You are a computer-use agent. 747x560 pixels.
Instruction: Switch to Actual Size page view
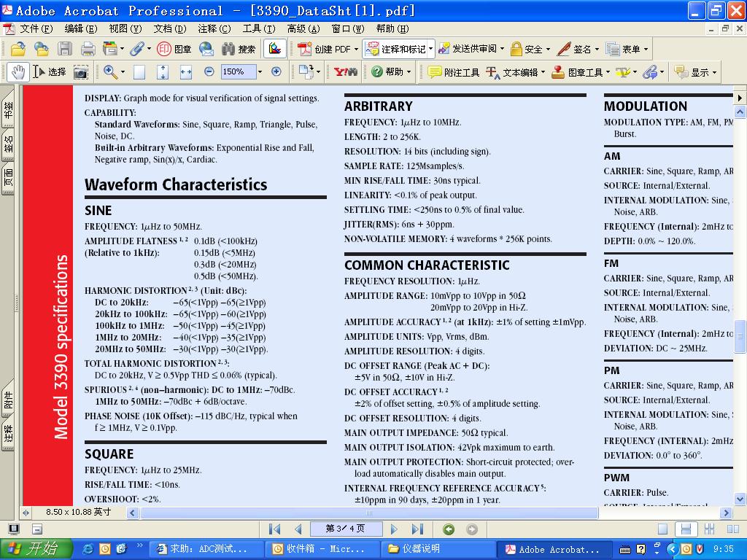click(139, 72)
